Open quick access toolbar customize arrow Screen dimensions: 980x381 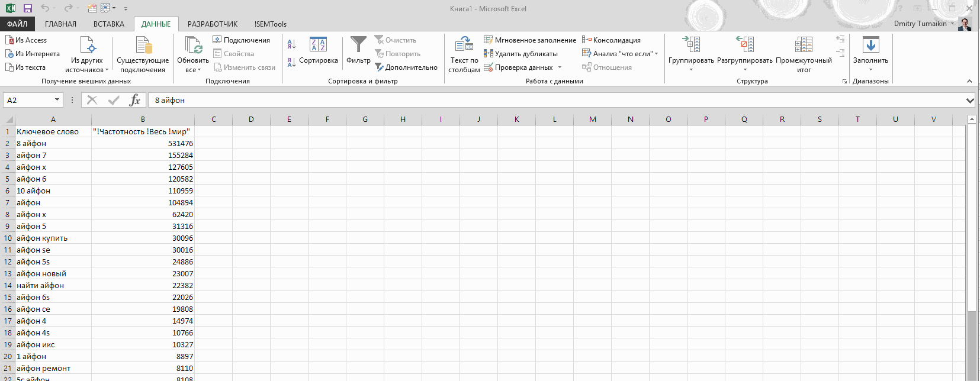[x=126, y=9]
